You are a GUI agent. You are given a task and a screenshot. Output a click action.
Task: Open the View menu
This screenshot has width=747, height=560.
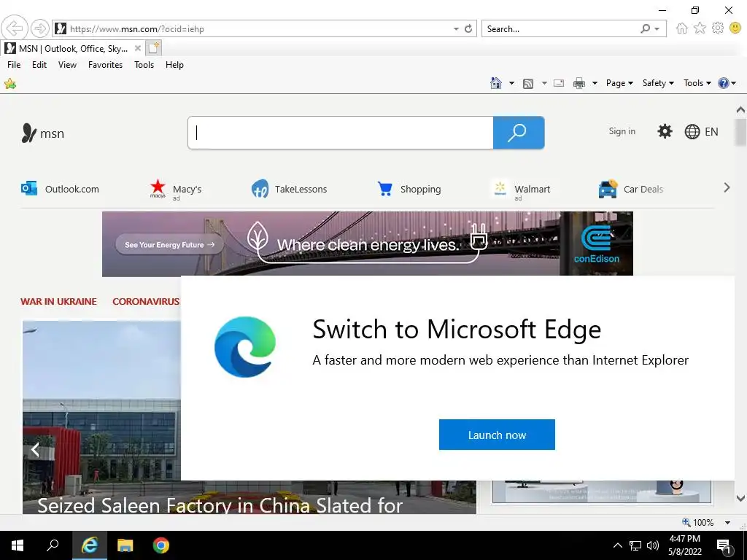(x=67, y=65)
